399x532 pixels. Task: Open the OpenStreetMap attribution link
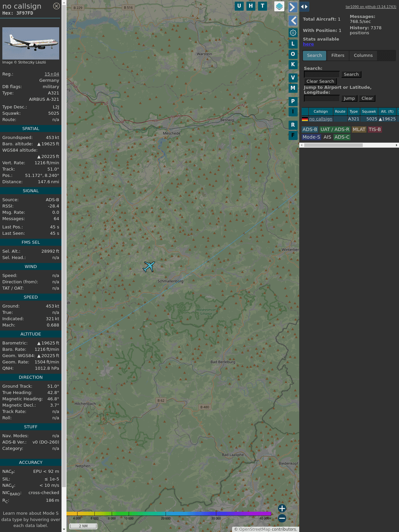(255, 529)
